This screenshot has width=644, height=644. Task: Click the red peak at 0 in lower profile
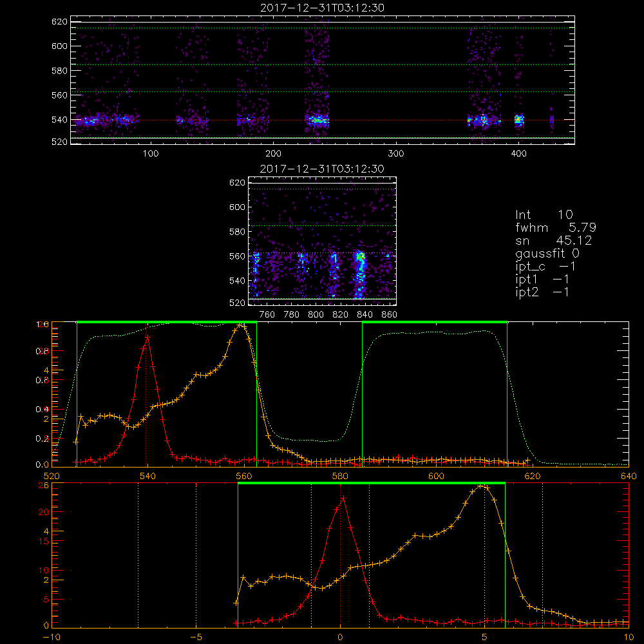[343, 498]
